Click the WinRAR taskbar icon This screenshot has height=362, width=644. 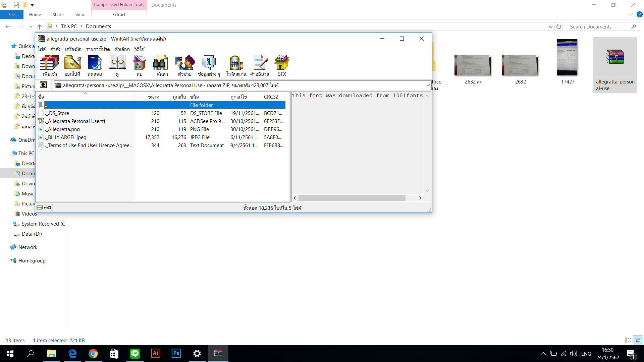218,354
